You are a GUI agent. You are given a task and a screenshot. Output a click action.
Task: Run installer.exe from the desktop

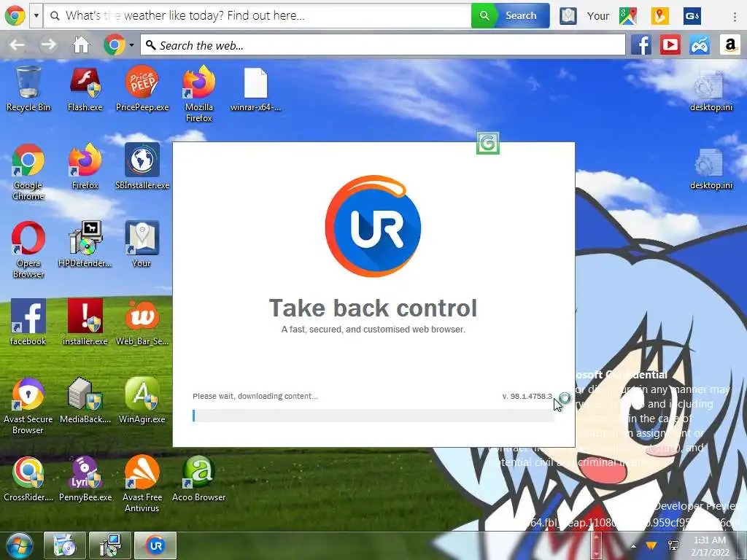point(85,322)
